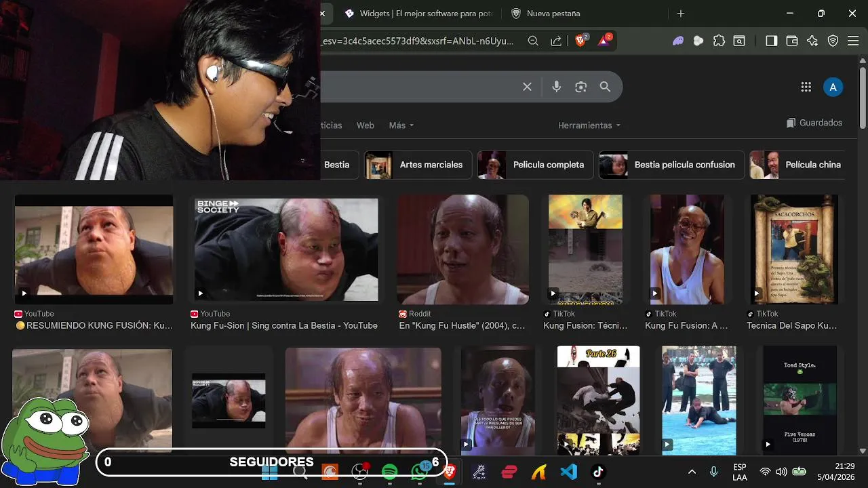The width and height of the screenshot is (868, 488).
Task: Open the Google account avatar A
Action: 833,87
